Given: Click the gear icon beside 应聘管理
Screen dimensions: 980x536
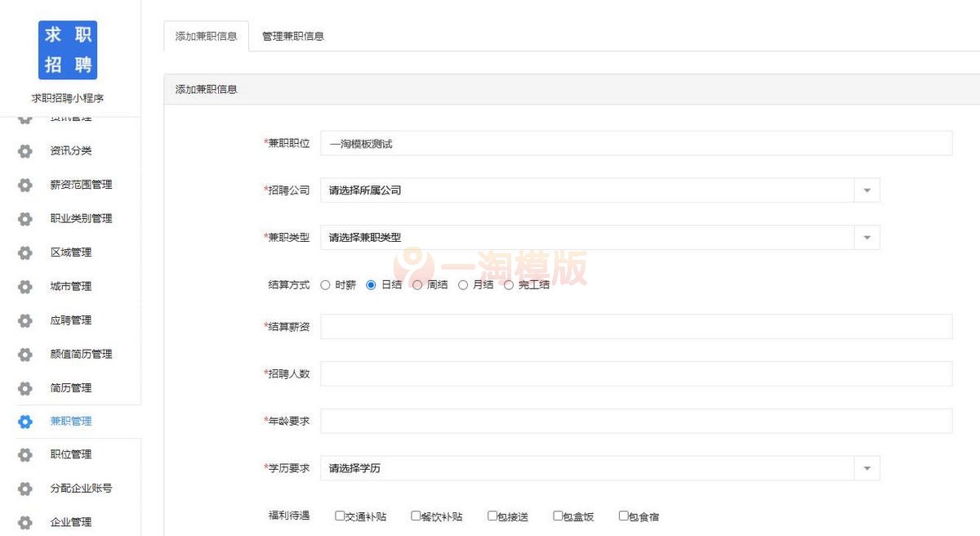Looking at the screenshot, I should [24, 320].
